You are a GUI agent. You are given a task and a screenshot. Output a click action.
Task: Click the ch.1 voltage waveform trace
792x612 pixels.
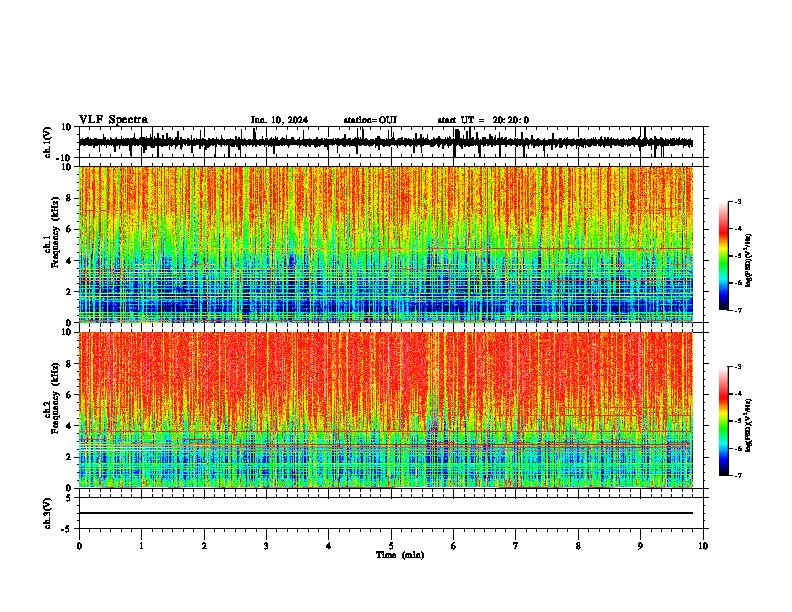386,143
